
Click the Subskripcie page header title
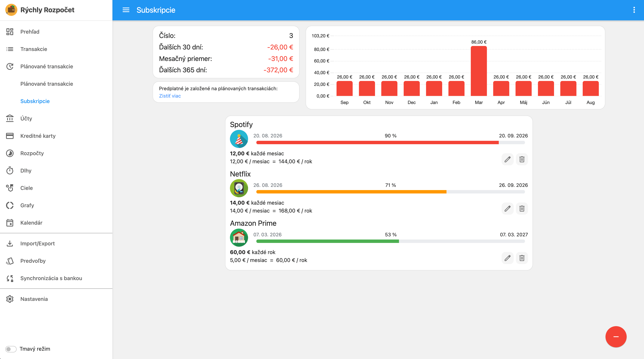156,10
